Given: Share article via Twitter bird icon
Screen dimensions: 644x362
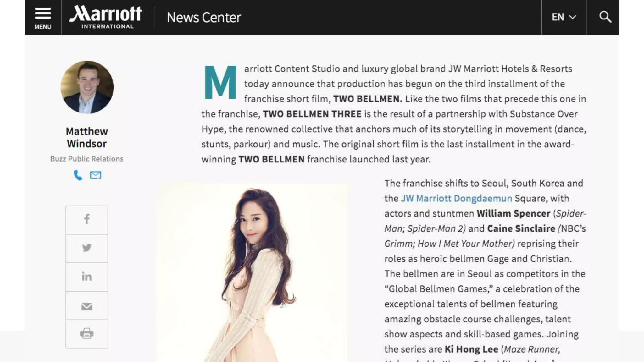Looking at the screenshot, I should click(x=87, y=248).
